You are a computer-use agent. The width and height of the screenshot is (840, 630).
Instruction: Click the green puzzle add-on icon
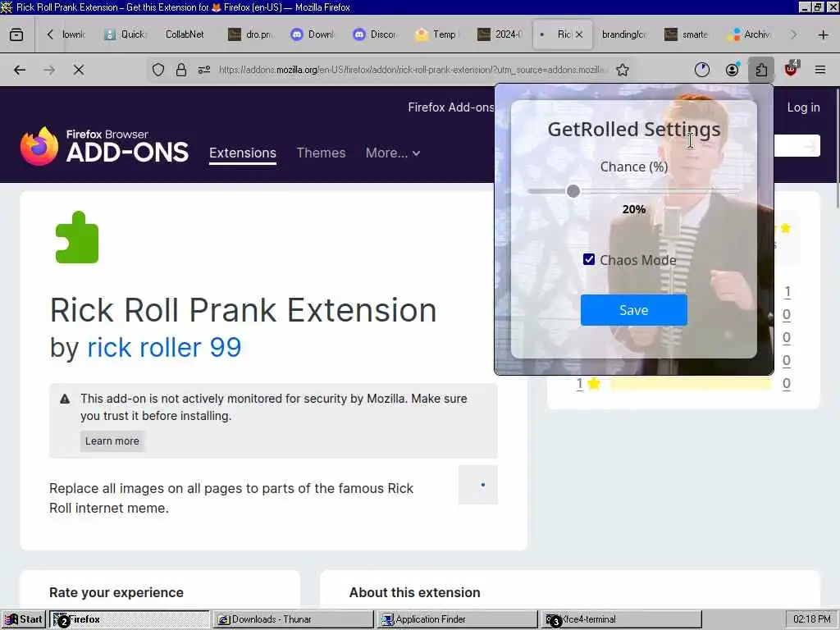coord(77,237)
